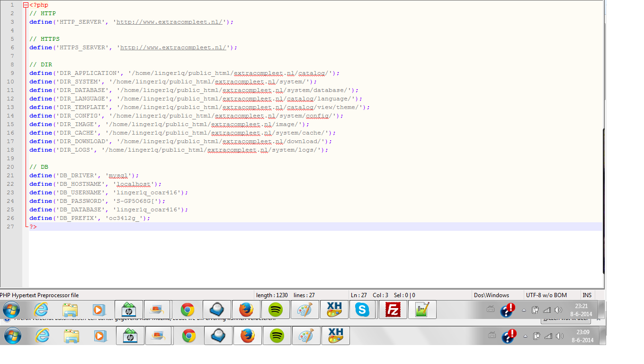Open the HTTPS_SERVER extracompleet.nl link

coord(173,47)
